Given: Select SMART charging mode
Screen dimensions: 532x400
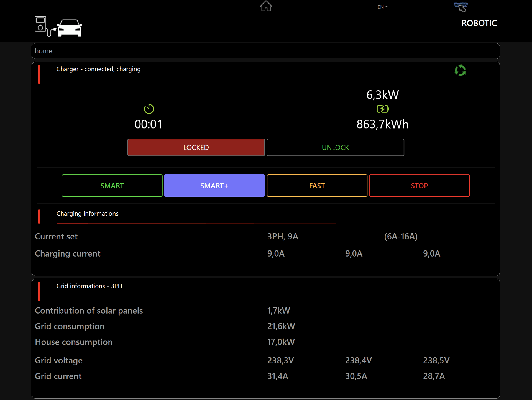Looking at the screenshot, I should (112, 186).
